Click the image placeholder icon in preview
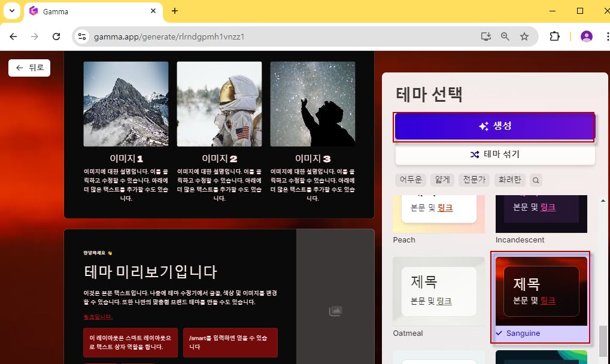Screen dimensions: 610x364 (335, 311)
